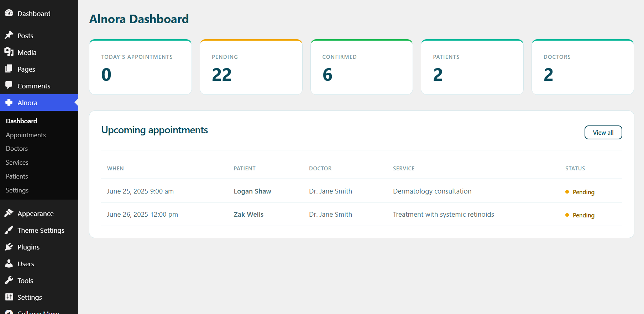Click the View all button

pyautogui.click(x=603, y=133)
